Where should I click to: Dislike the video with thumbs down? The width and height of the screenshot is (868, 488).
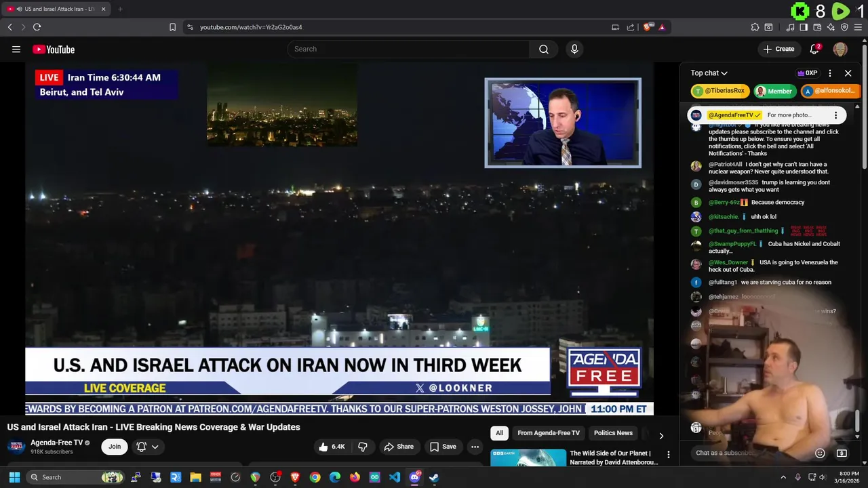click(x=363, y=447)
